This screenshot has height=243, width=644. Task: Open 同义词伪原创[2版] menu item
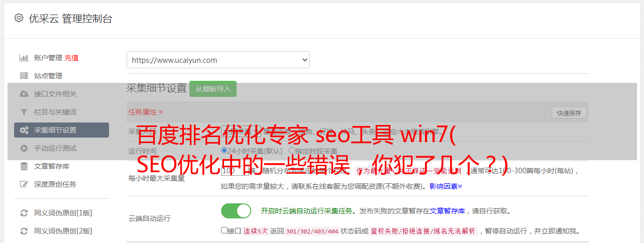click(63, 231)
